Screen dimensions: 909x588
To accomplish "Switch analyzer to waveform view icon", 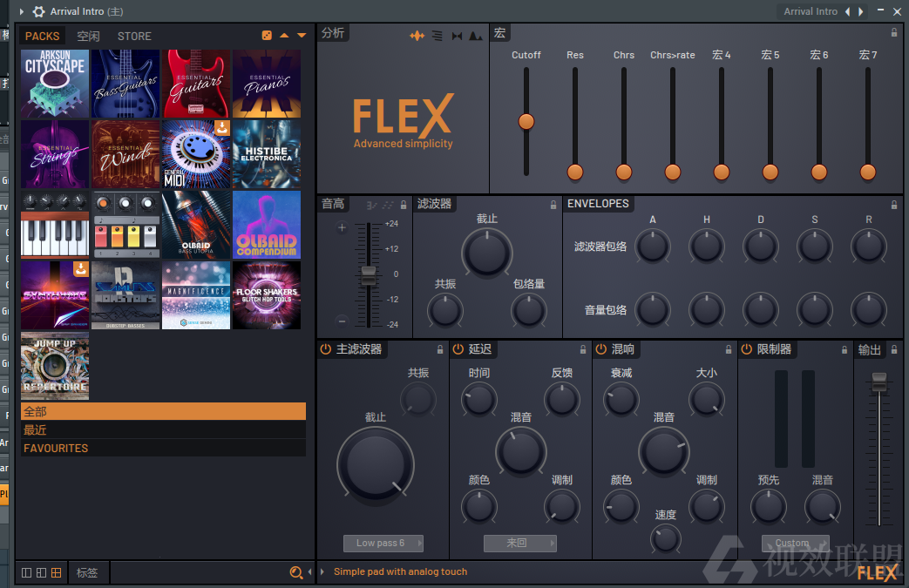I will click(x=417, y=36).
